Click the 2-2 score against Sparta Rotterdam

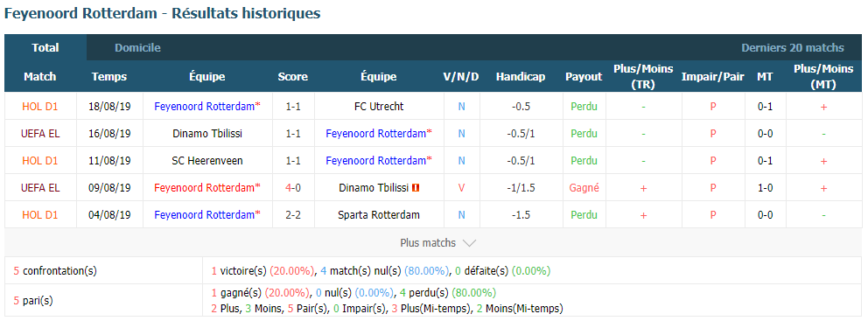(x=293, y=215)
